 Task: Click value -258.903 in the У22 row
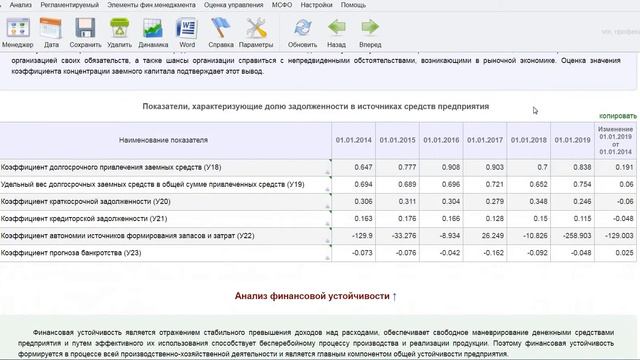tap(577, 236)
